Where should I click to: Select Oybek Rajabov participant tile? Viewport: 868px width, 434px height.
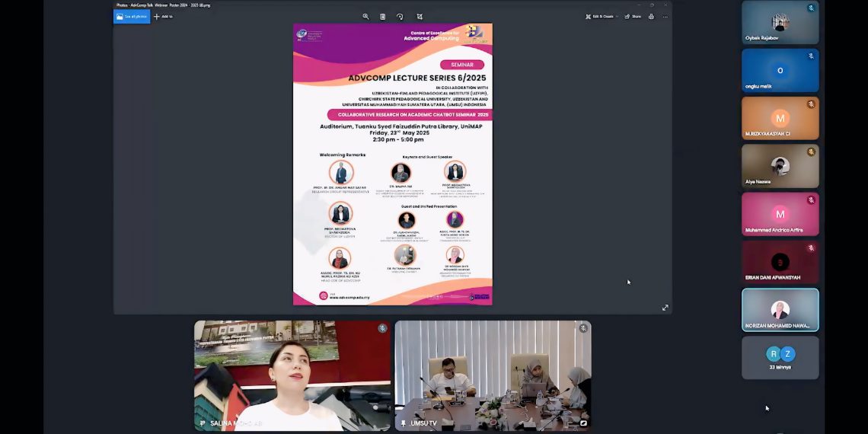780,22
